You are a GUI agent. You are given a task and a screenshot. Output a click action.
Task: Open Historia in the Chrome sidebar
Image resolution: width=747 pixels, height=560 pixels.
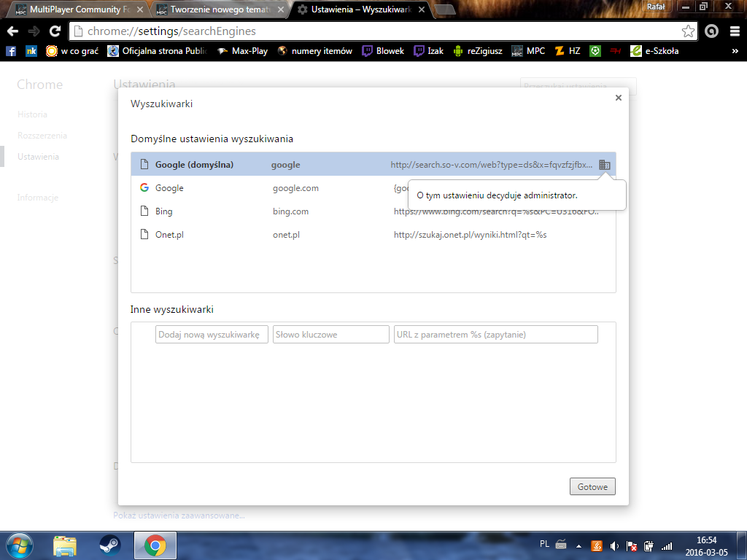(32, 114)
